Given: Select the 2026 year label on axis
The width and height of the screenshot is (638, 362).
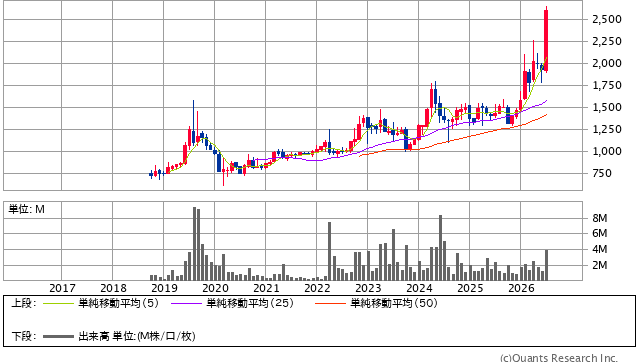Looking at the screenshot, I should [x=521, y=288].
